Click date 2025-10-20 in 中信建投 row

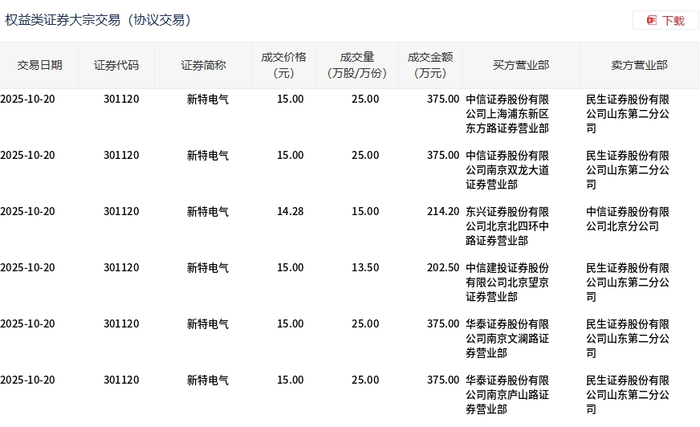28,268
